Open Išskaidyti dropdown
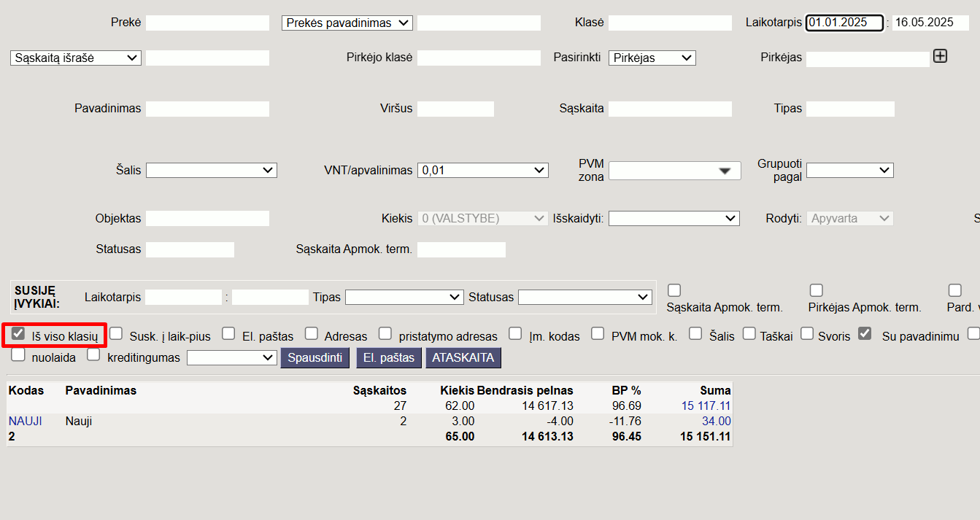The width and height of the screenshot is (980, 520). (x=674, y=218)
